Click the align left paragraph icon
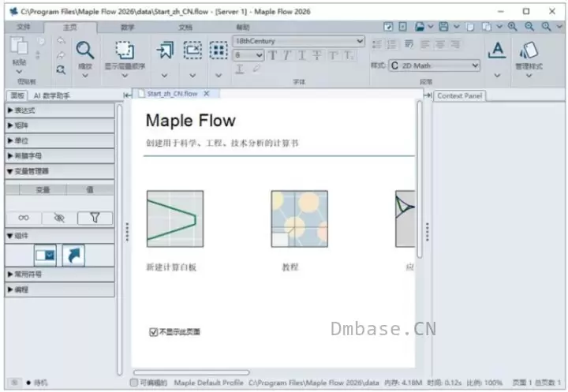Image resolution: width=568 pixels, height=392 pixels. [x=425, y=44]
